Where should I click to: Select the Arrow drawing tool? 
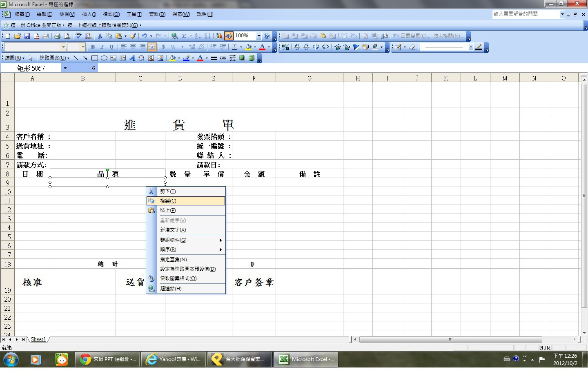pyautogui.click(x=85, y=58)
